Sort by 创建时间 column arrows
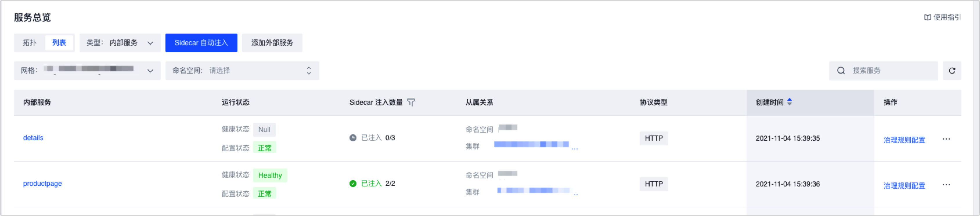Screen dimensions: 980x216 [x=789, y=102]
